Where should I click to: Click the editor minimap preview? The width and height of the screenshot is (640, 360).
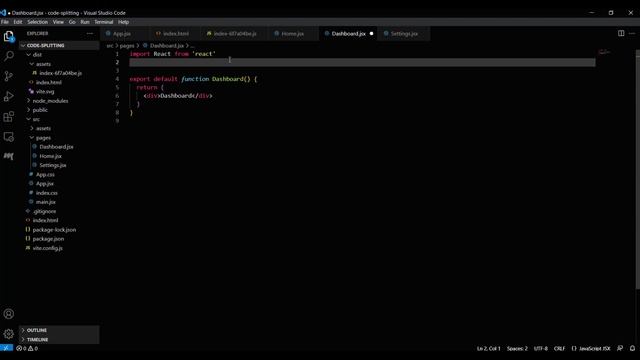604,52
